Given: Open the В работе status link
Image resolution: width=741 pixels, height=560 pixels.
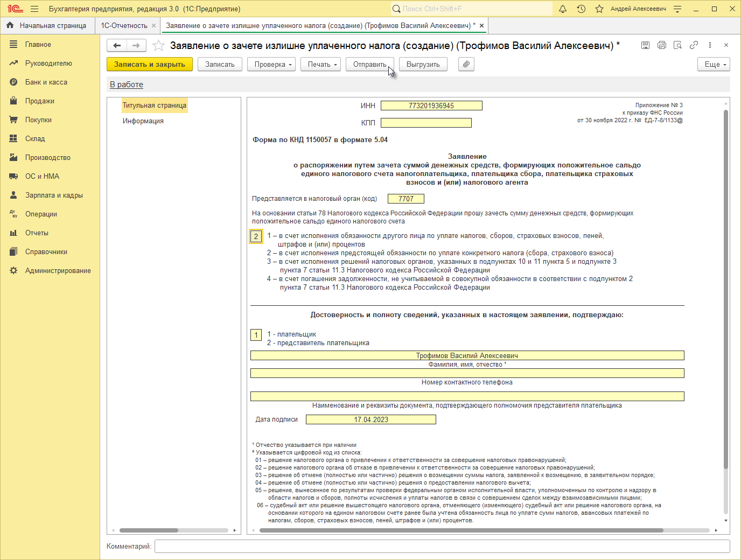Looking at the screenshot, I should tap(127, 85).
